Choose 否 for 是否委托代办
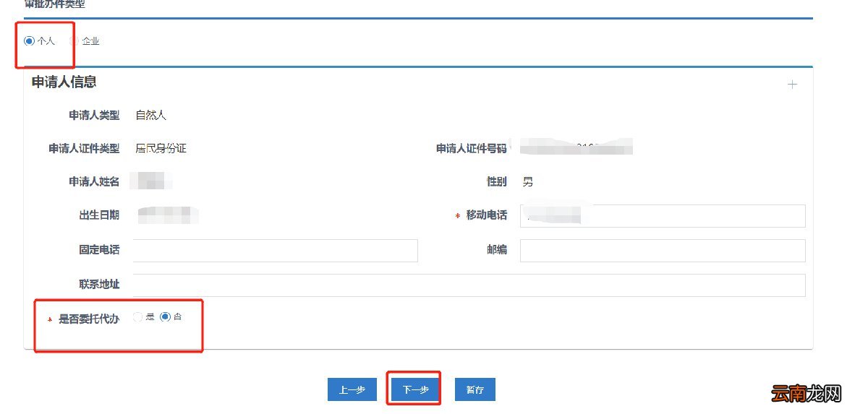The width and height of the screenshot is (868, 414). tap(165, 316)
